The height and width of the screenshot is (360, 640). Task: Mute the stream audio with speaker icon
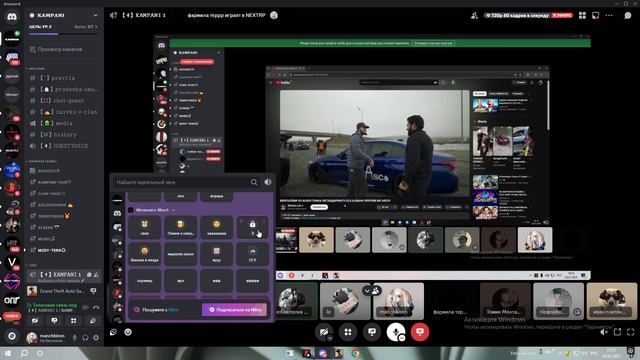pyautogui.click(x=604, y=332)
